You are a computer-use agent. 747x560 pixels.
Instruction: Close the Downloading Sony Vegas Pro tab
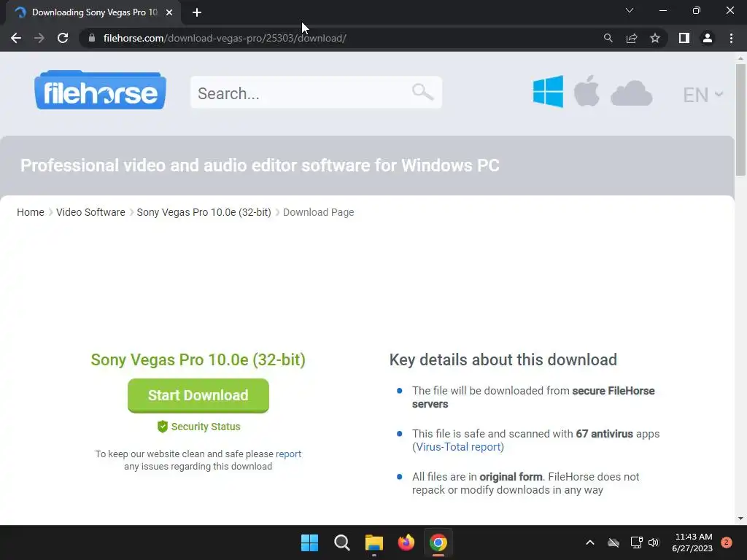[169, 12]
